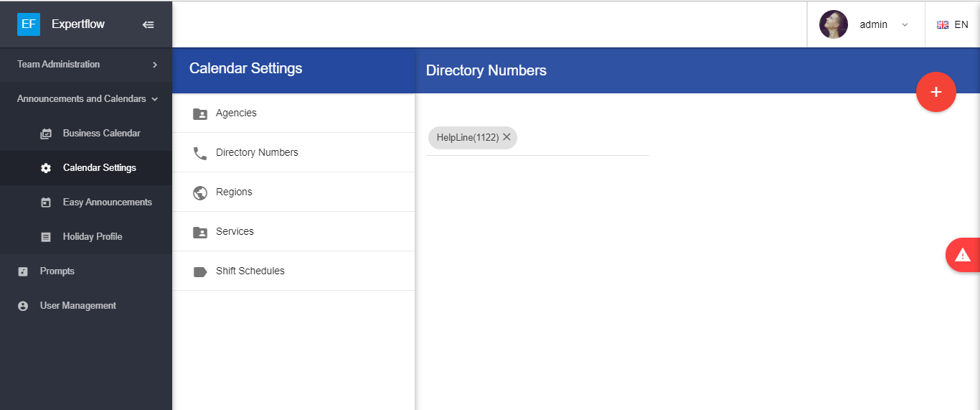Navigate to Prompts
The width and height of the screenshot is (980, 410).
[x=57, y=271]
